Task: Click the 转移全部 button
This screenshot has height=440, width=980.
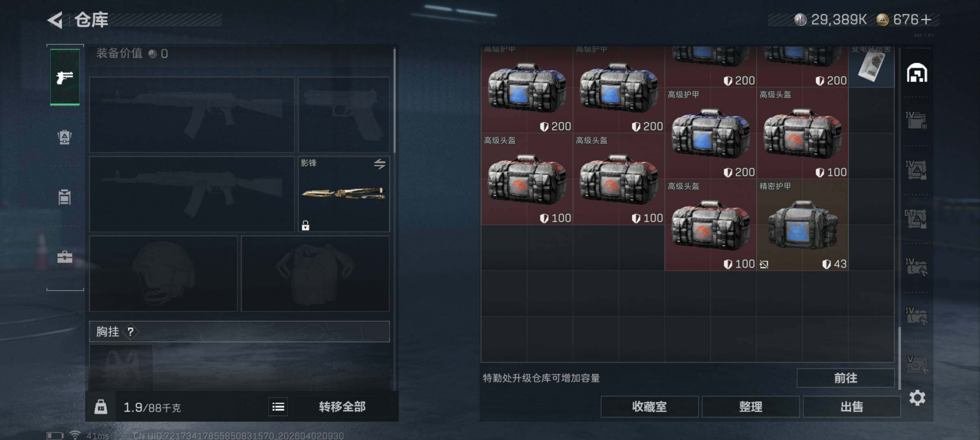Action: 342,407
